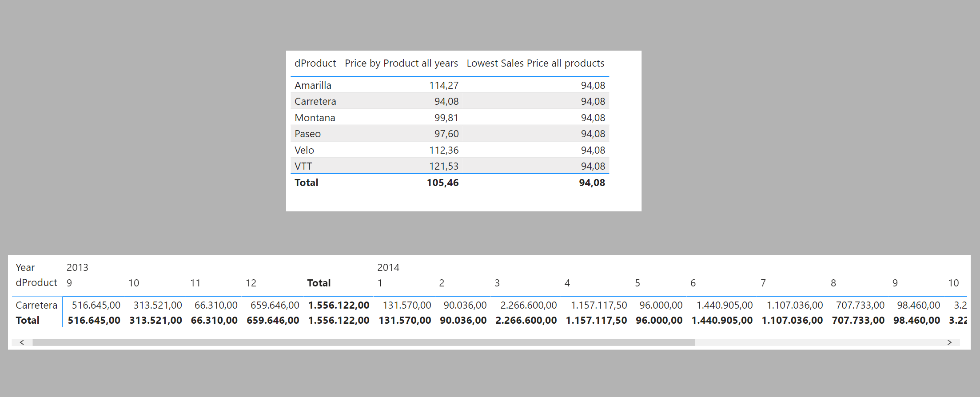Click the Carretera 2013 total 1.556.122,00
This screenshot has width=980, height=397.
point(339,305)
